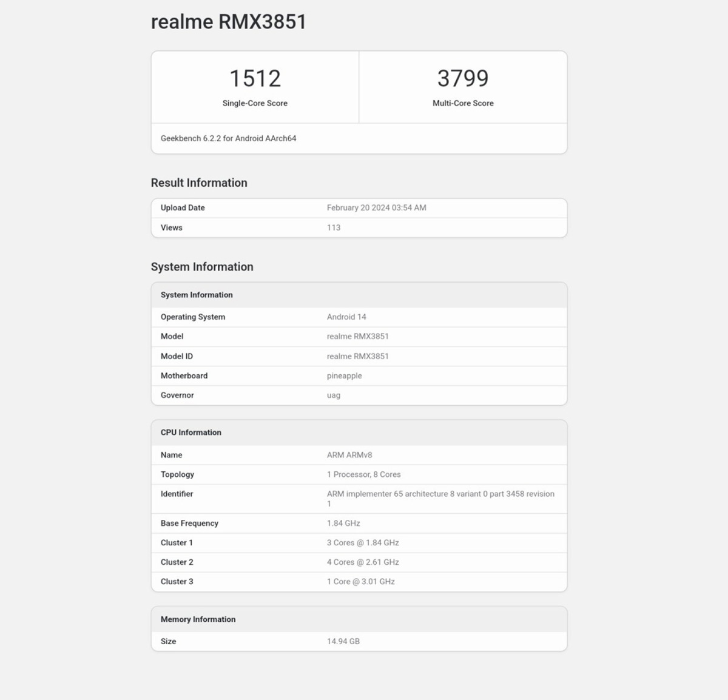
Task: Select the Multi-Core Score label
Action: click(463, 103)
